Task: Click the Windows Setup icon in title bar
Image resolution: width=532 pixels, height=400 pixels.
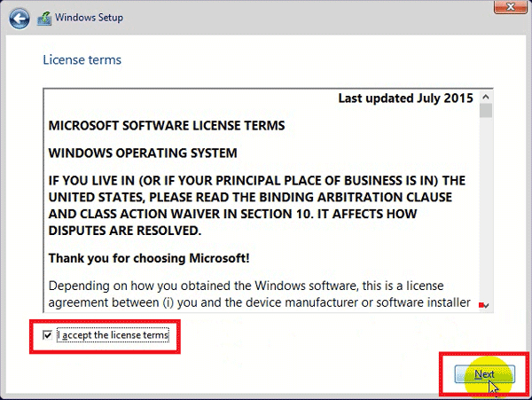Action: pyautogui.click(x=46, y=18)
